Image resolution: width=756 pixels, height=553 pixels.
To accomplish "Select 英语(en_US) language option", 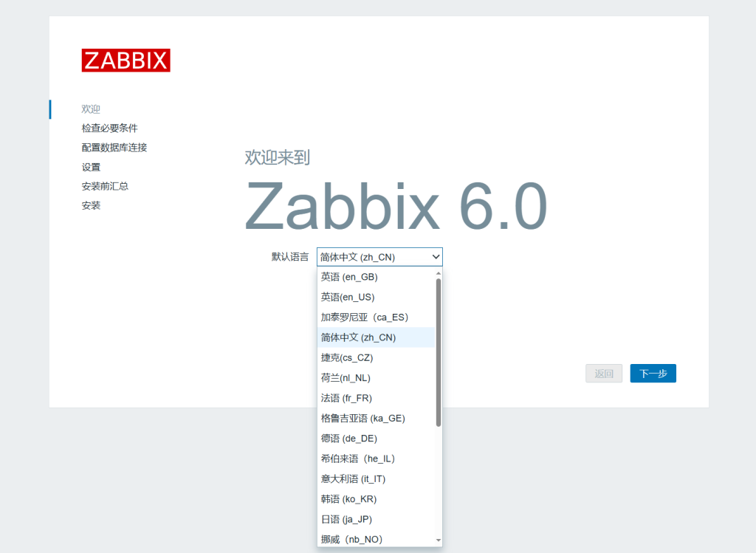I will pos(376,297).
